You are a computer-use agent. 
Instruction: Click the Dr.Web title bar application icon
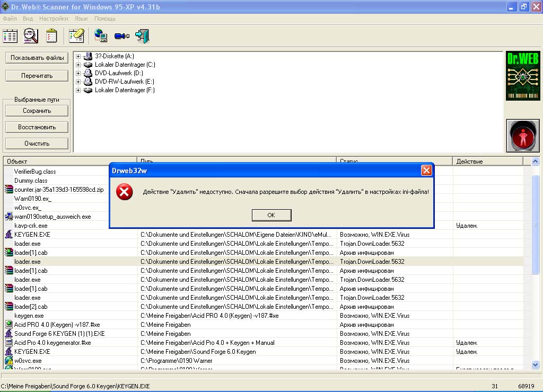click(x=5, y=6)
